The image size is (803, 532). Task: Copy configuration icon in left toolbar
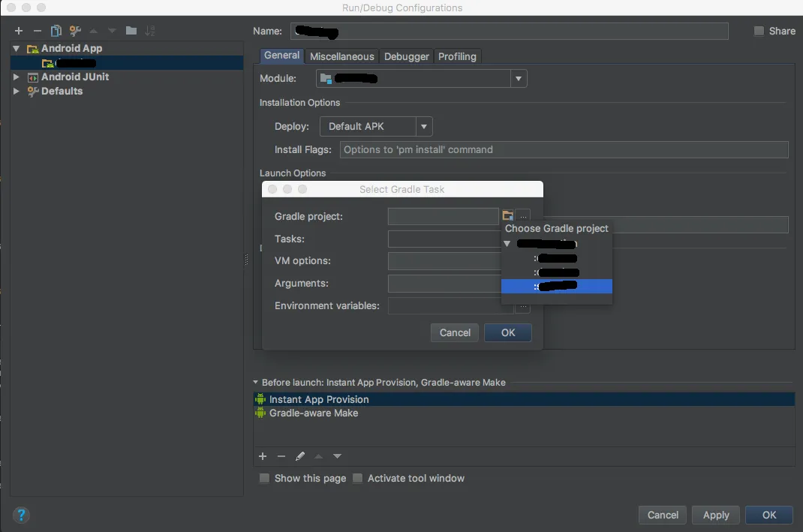tap(56, 31)
